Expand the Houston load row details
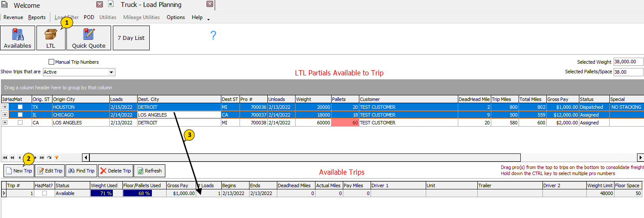Image resolution: width=644 pixels, height=218 pixels. [5, 107]
